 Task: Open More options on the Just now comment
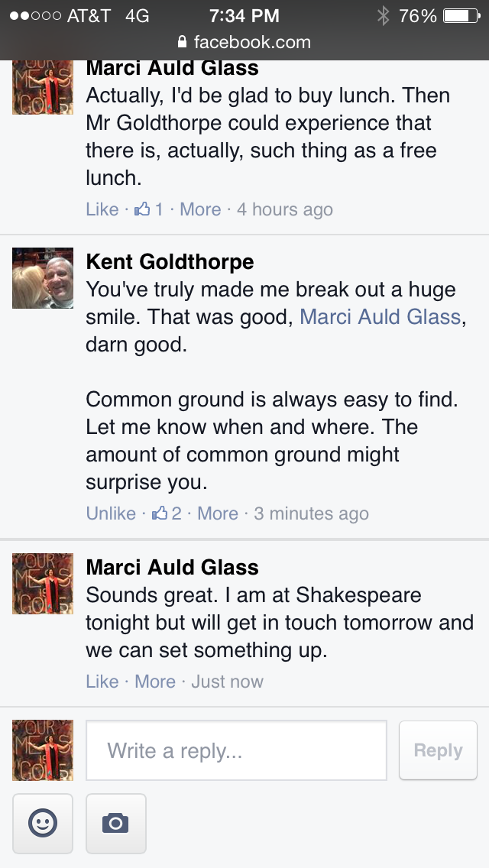(155, 682)
